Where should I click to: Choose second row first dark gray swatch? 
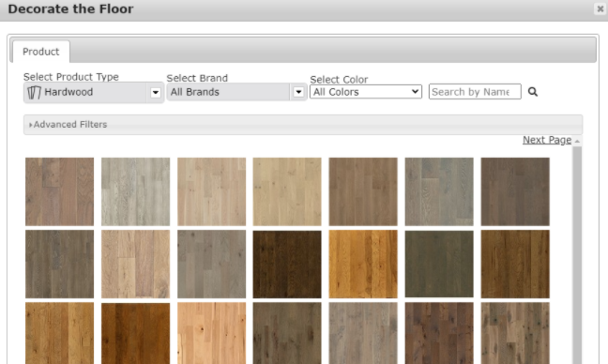point(60,264)
